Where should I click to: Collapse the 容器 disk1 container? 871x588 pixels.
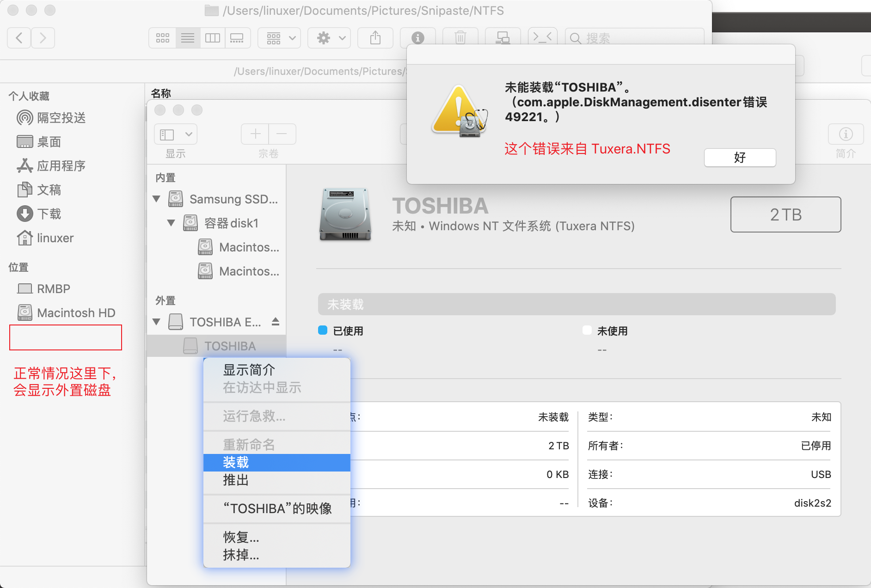click(x=171, y=223)
